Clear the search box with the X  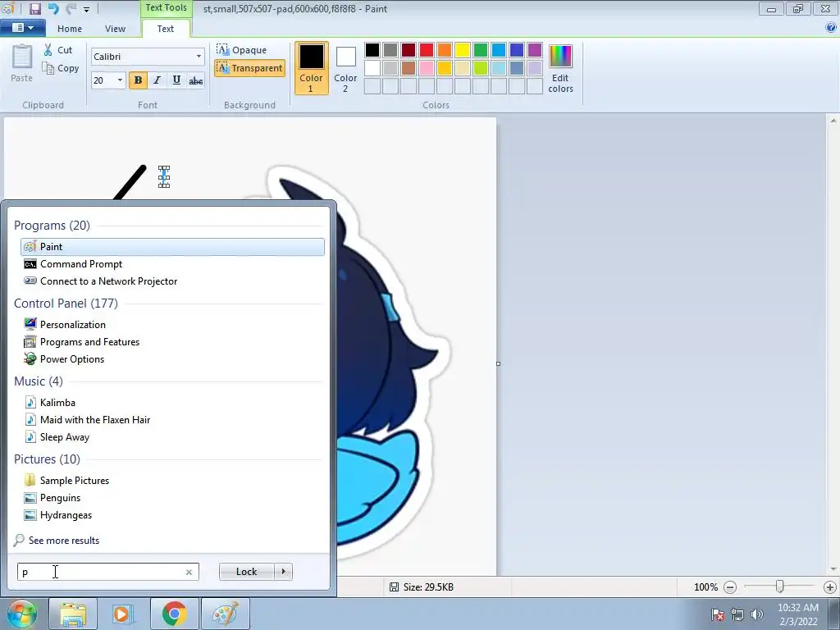(x=189, y=572)
